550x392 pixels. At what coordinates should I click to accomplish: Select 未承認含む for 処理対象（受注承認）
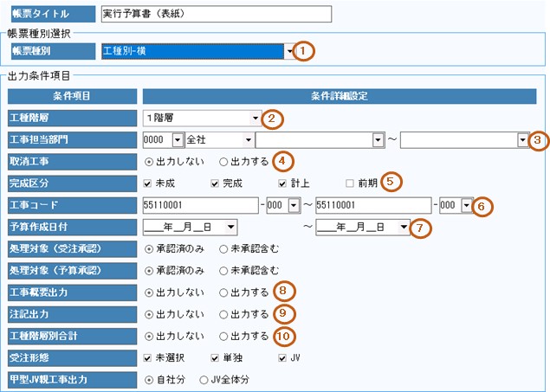224,248
